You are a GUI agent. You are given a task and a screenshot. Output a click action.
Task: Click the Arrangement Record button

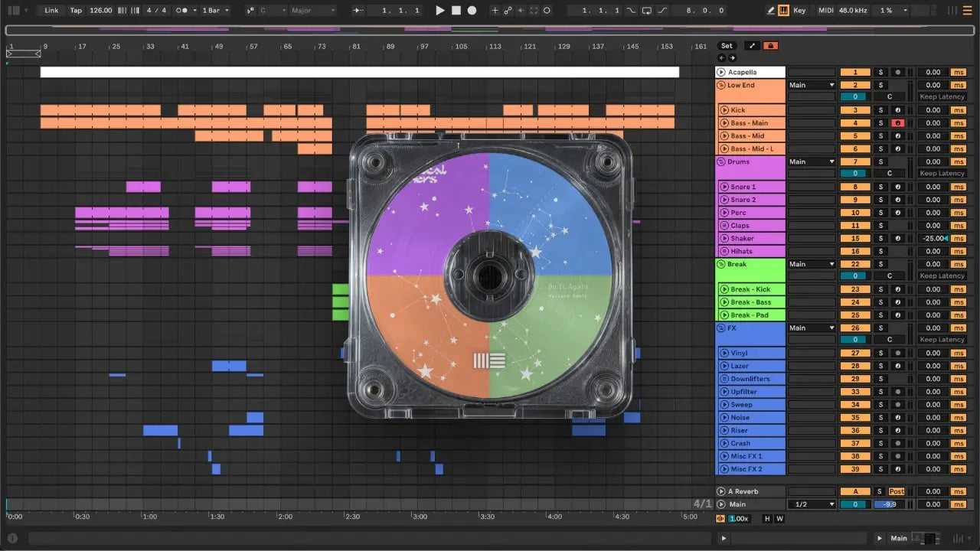coord(472,11)
